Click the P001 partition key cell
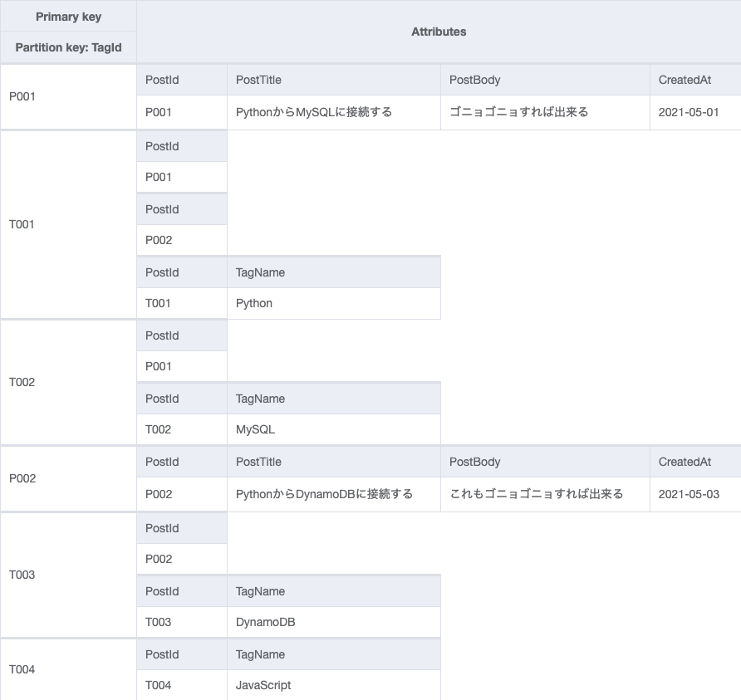Image resolution: width=741 pixels, height=700 pixels. pos(22,96)
